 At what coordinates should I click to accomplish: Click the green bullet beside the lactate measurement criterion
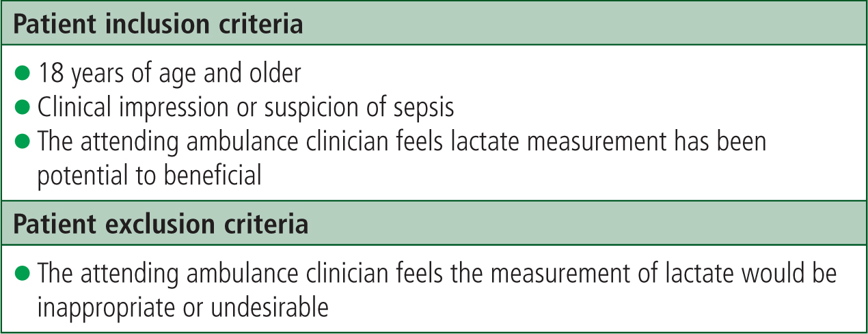coord(23,141)
